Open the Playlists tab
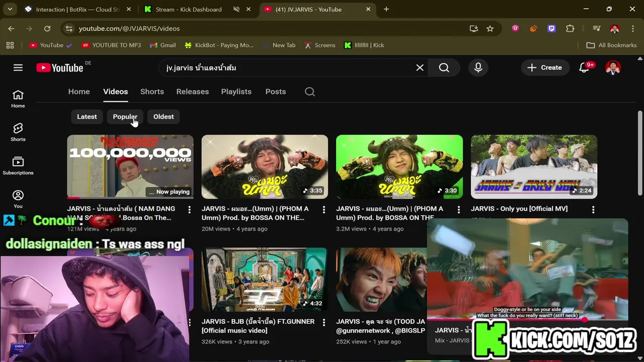 pos(236,92)
